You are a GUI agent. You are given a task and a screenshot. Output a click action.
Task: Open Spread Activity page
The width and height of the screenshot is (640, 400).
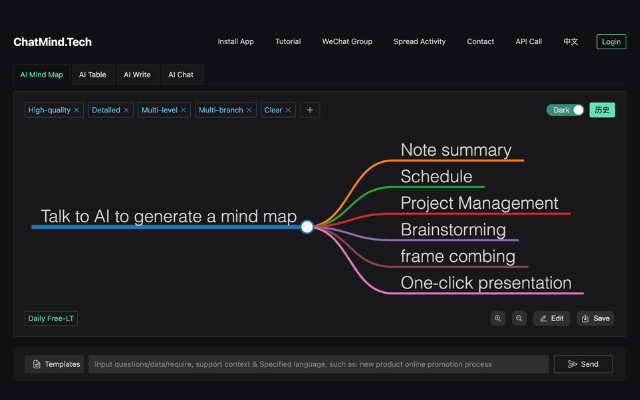(x=420, y=42)
